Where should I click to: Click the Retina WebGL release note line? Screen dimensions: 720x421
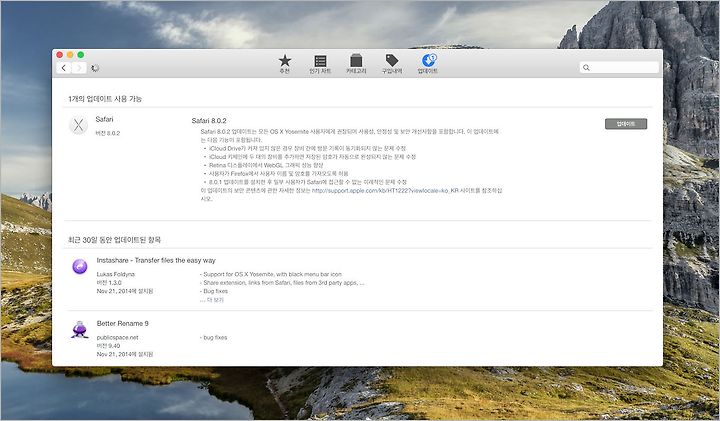[266, 165]
